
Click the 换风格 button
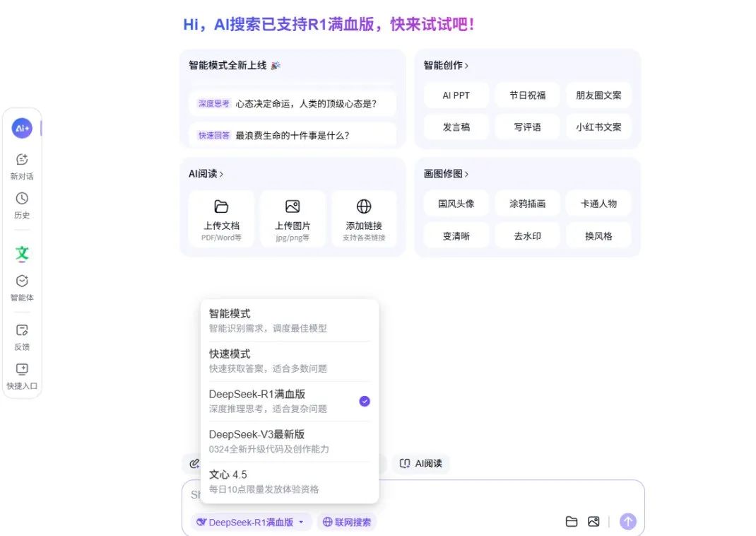[x=599, y=236]
